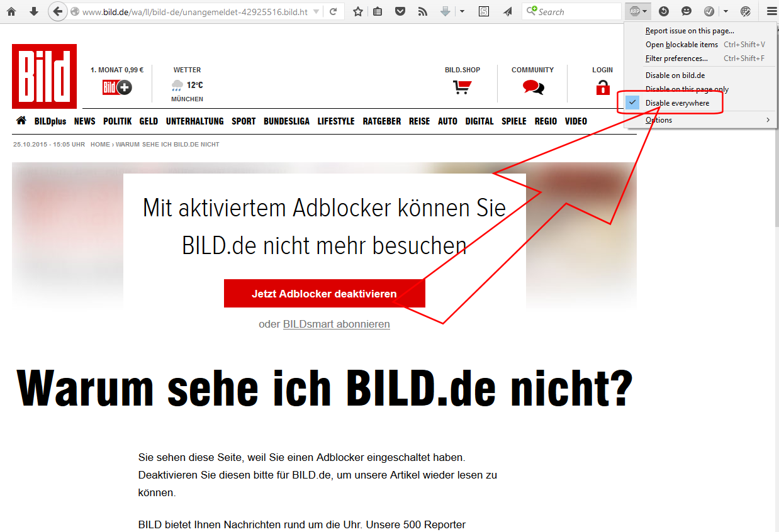
Task: Click the circular restore arrow toolbar icon
Action: [663, 11]
